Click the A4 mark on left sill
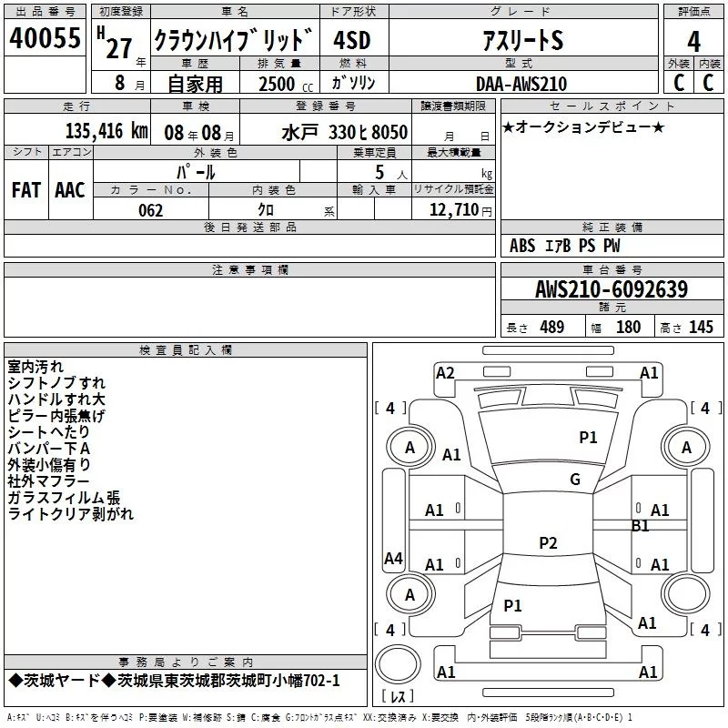Viewport: 728px width, 728px height. (x=394, y=558)
